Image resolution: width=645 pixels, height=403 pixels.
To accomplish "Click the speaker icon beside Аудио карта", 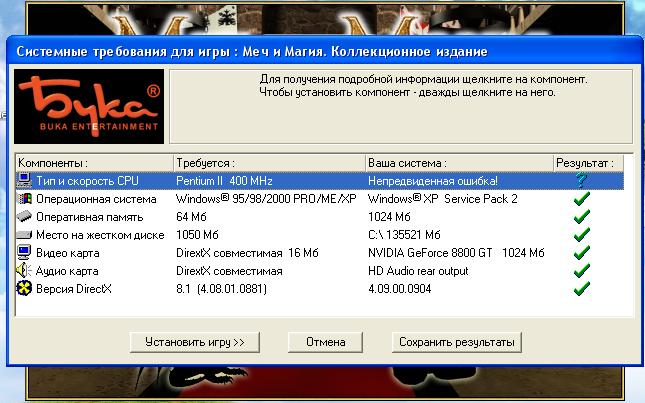I will (x=24, y=270).
